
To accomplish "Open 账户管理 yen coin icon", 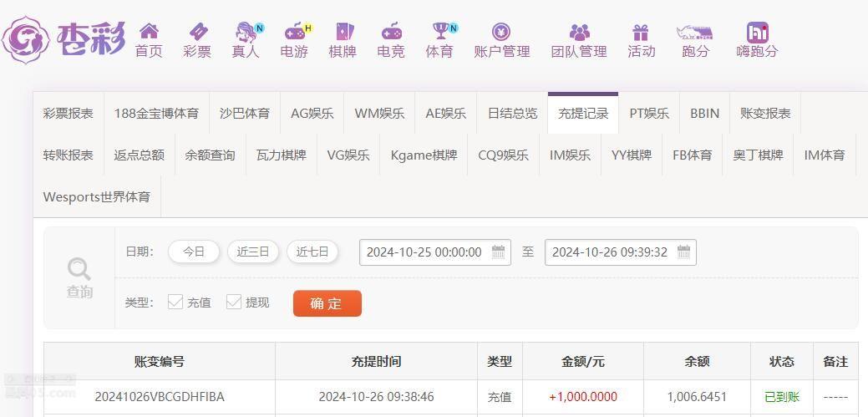I will (501, 32).
